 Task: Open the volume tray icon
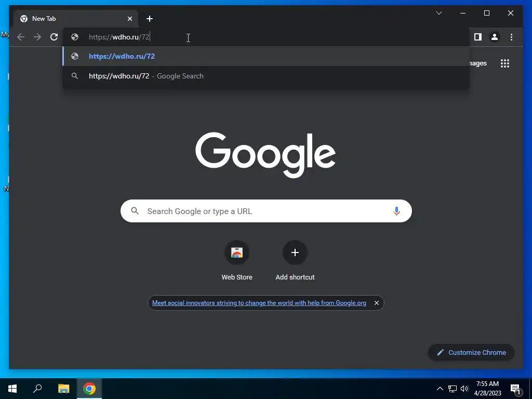coord(464,389)
